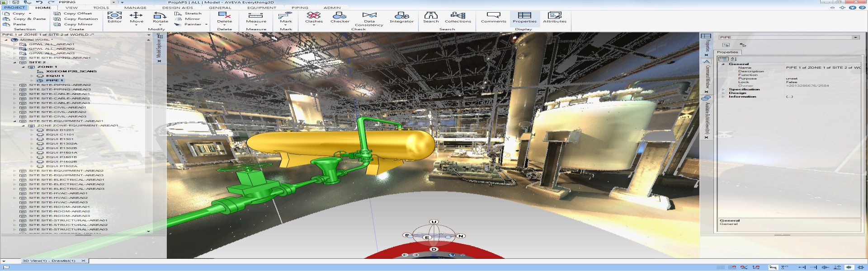Screen dimensions: 868x271
Task: Close the Model Explorer panel
Action: tap(159, 61)
